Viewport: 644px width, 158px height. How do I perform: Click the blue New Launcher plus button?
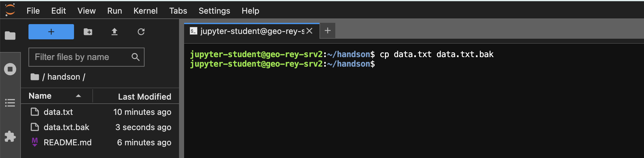[x=51, y=32]
